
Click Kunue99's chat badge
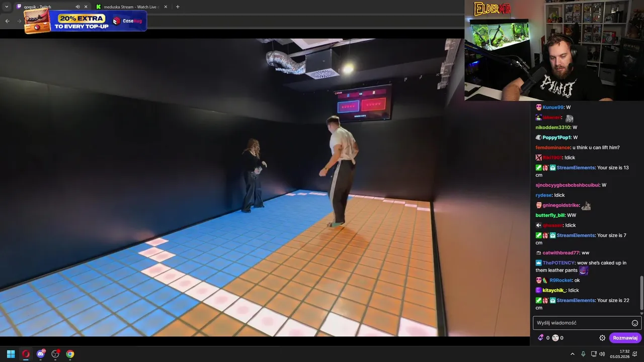click(538, 107)
